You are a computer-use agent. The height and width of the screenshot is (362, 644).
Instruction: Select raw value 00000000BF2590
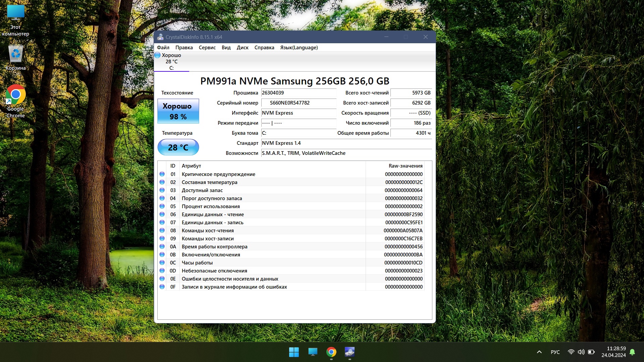click(404, 215)
